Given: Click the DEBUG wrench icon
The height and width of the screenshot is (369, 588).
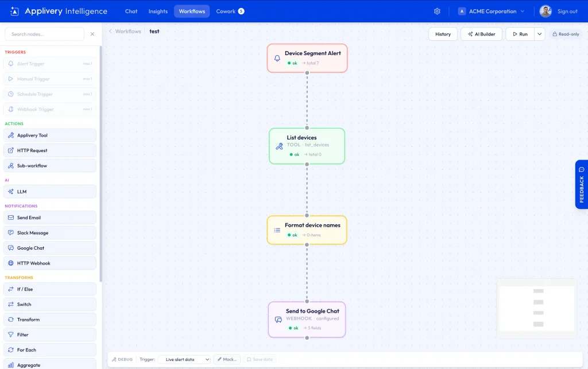Looking at the screenshot, I should pyautogui.click(x=114, y=360).
